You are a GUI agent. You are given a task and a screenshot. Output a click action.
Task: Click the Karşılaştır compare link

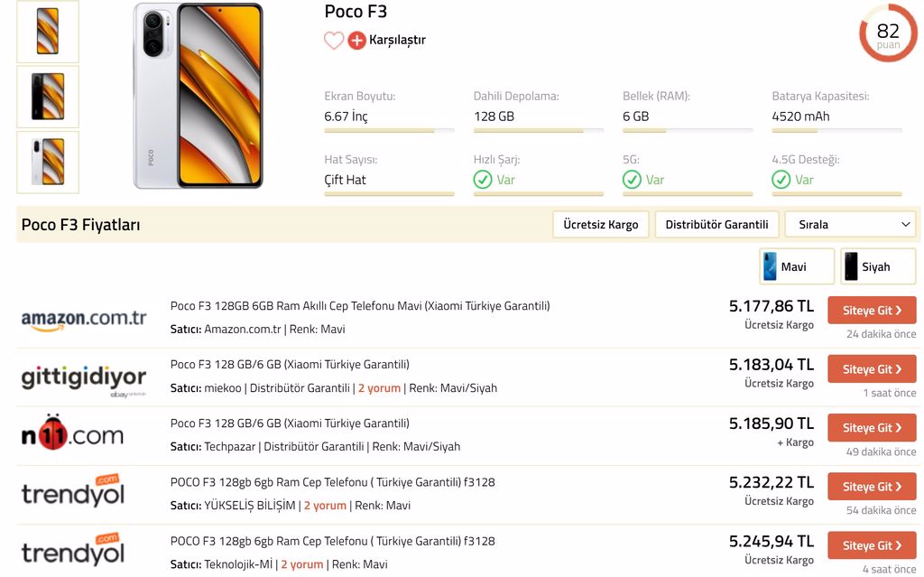[397, 40]
